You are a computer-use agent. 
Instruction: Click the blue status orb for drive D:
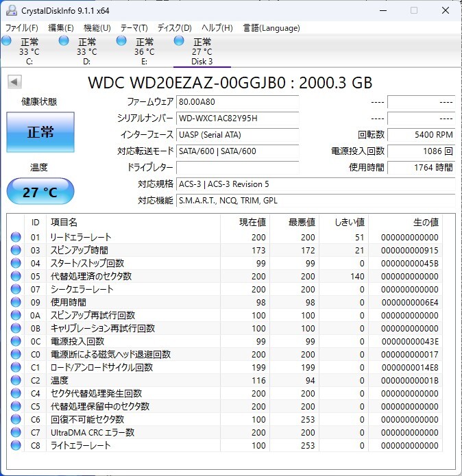click(64, 40)
